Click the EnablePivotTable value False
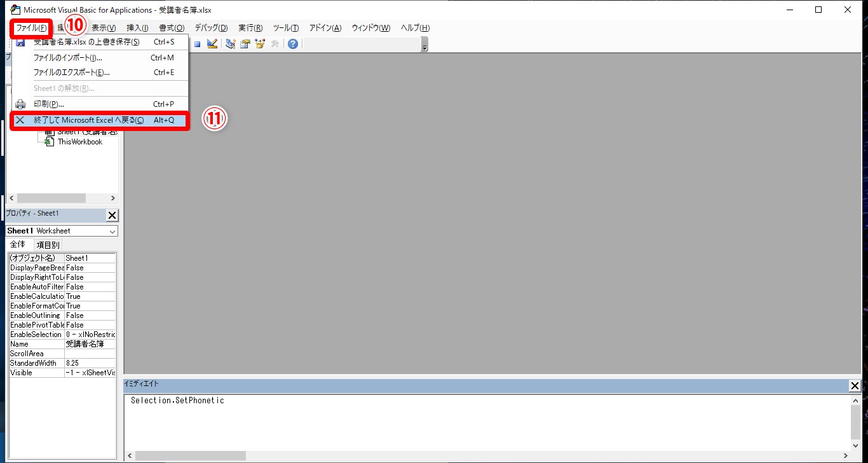Screen dimensions: 868x463 (90, 325)
